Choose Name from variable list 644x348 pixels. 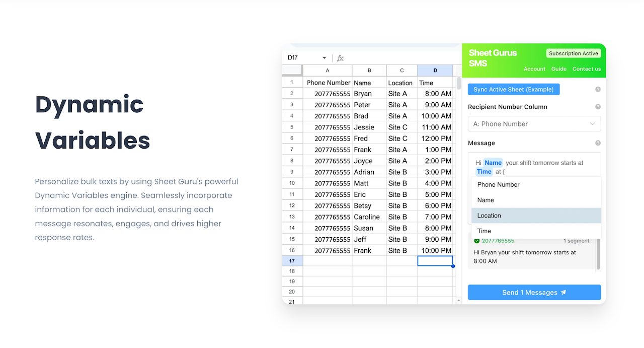tap(536, 200)
